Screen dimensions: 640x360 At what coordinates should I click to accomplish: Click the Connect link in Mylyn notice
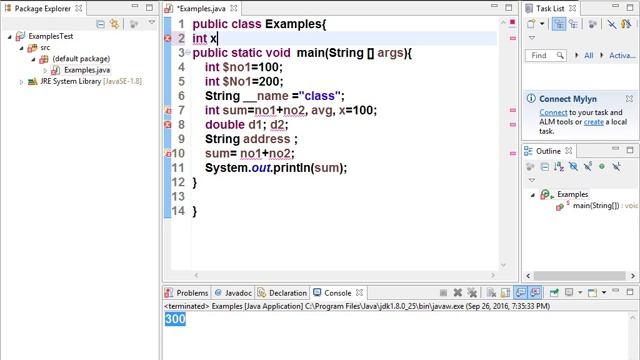tap(553, 112)
